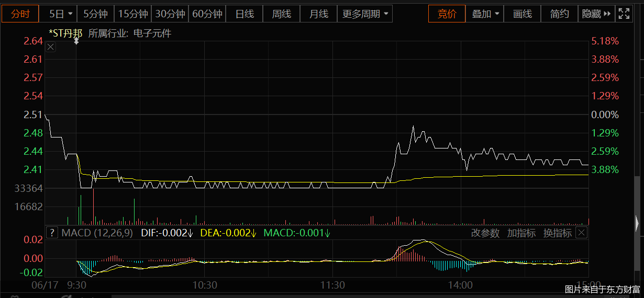This screenshot has height=298, width=644.
Task: Switch to the 周线 weekly chart
Action: pyautogui.click(x=281, y=14)
